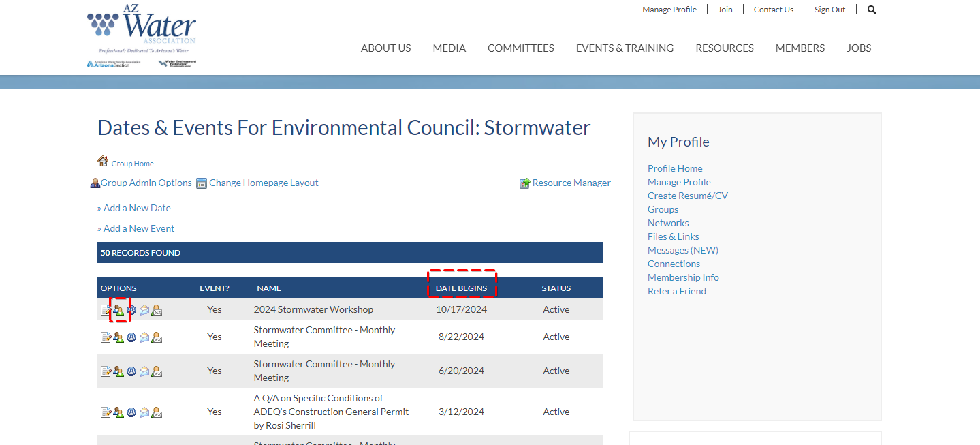
Task: View registrants icon for 8/22/2024 meeting
Action: tap(118, 337)
